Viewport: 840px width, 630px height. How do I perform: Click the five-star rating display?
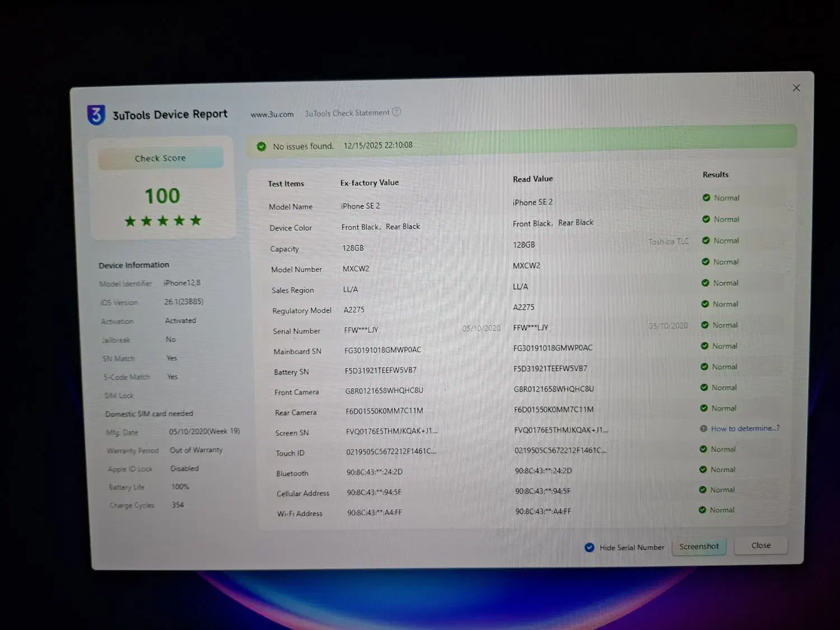click(x=162, y=221)
